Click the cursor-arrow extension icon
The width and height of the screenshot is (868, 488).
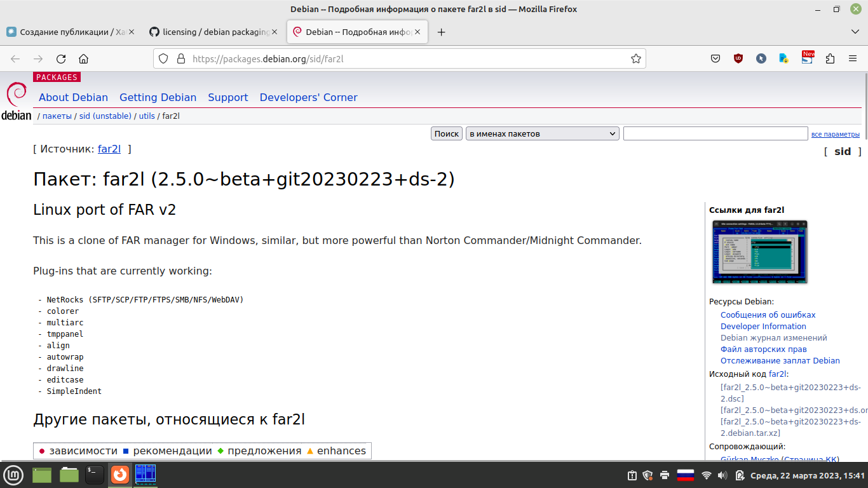coord(761,58)
